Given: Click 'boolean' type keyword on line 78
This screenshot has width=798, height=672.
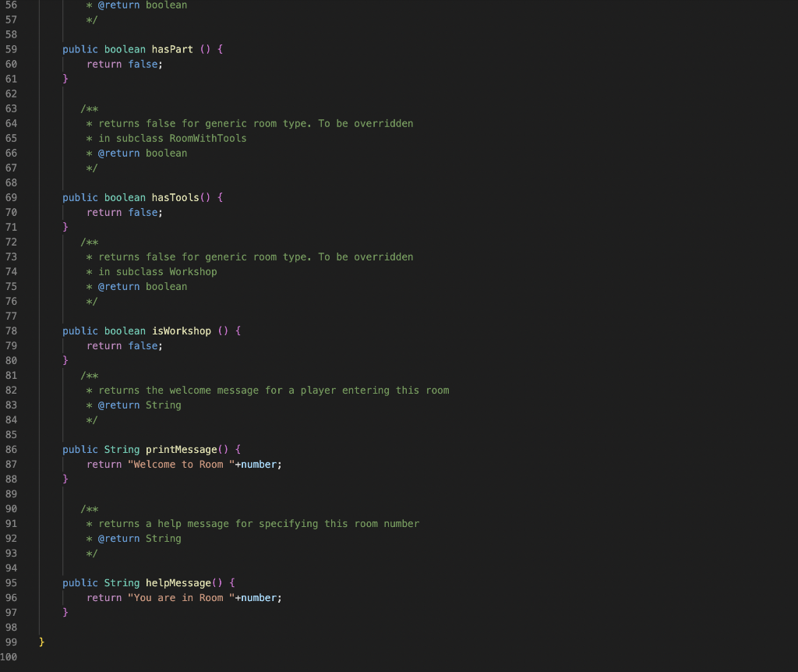Looking at the screenshot, I should (125, 331).
